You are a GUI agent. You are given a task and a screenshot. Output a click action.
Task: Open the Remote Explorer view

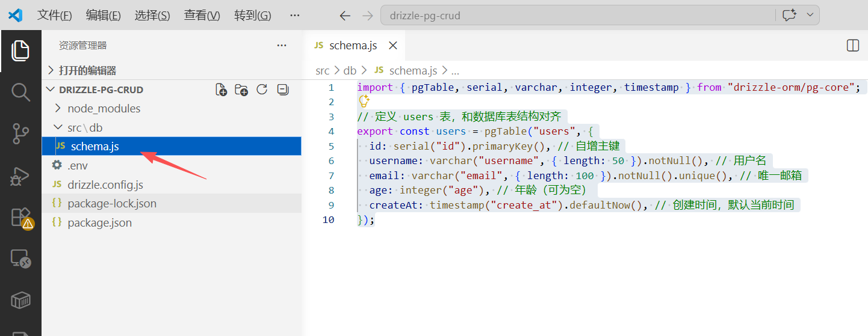20,259
